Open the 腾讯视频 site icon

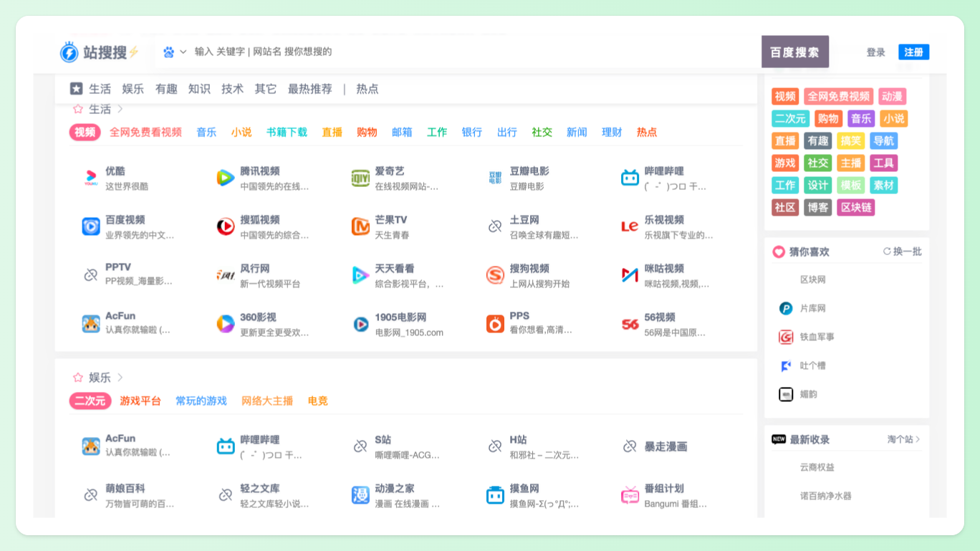coord(226,178)
